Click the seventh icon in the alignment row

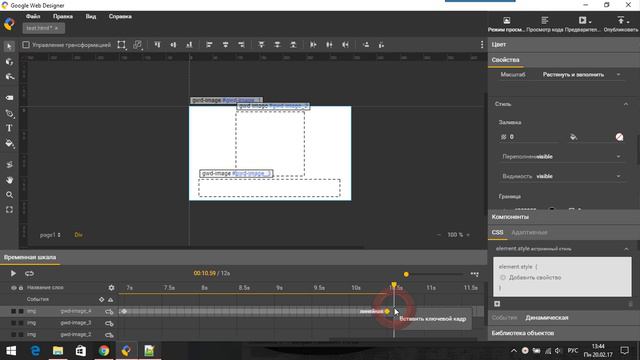261,44
